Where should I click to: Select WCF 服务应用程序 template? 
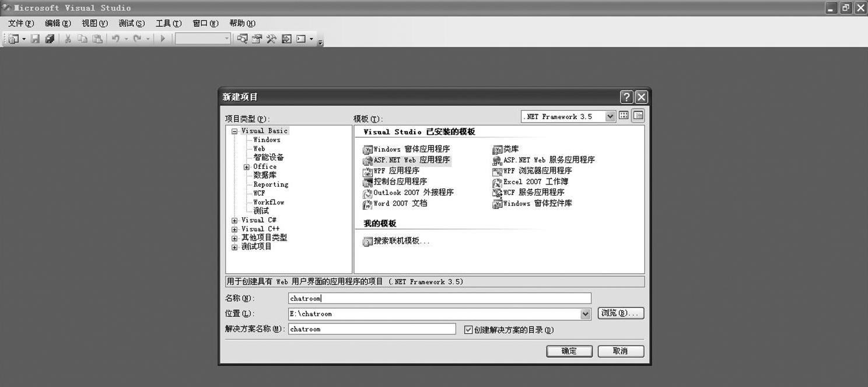point(528,193)
